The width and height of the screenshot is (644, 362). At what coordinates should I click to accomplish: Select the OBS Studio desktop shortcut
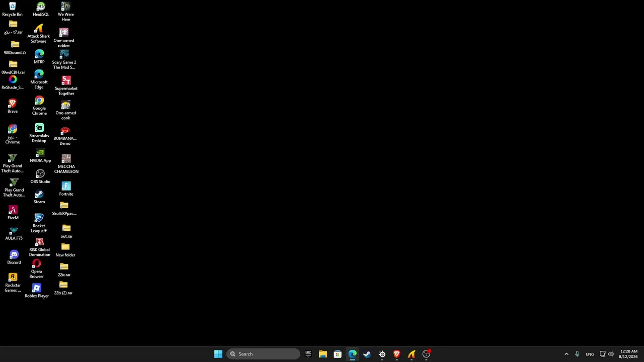click(40, 176)
